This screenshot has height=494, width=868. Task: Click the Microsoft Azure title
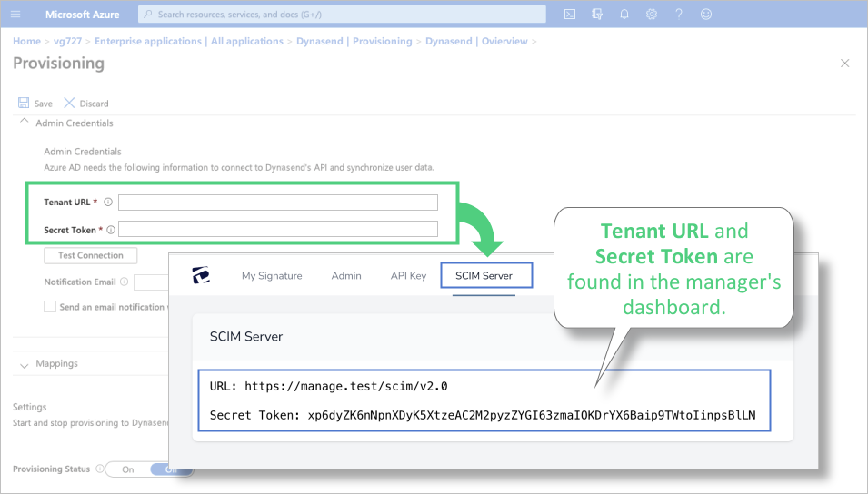tap(82, 15)
